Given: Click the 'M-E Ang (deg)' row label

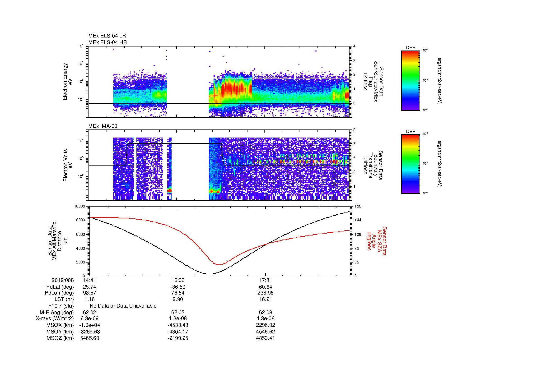Looking at the screenshot, I should point(57,313).
